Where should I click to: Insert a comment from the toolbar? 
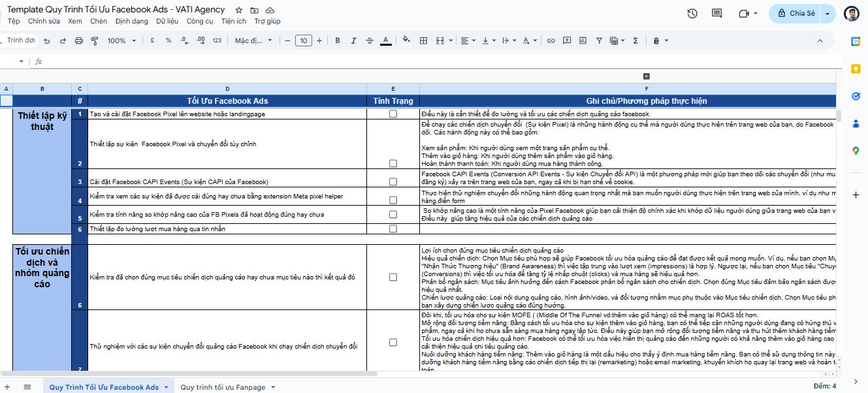pyautogui.click(x=566, y=40)
